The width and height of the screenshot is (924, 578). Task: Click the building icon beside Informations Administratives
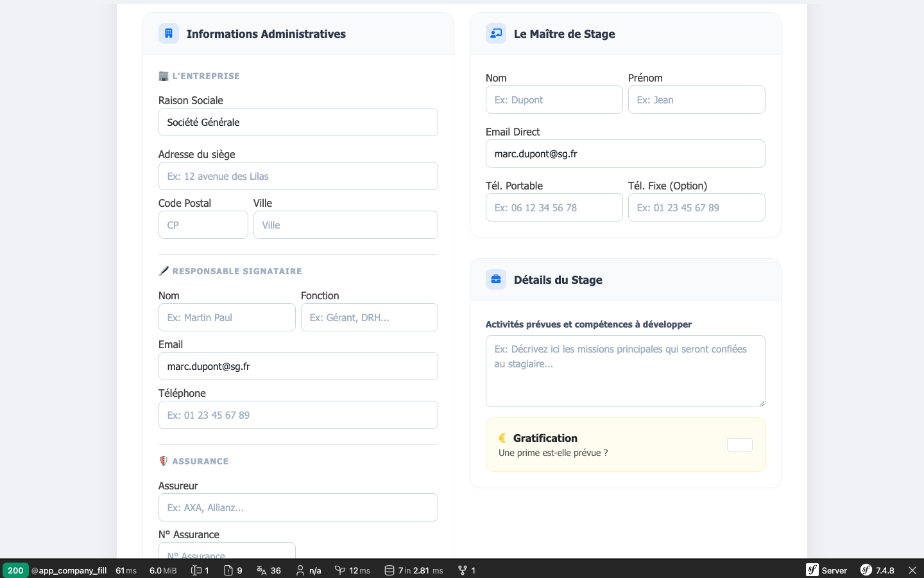[x=169, y=33]
